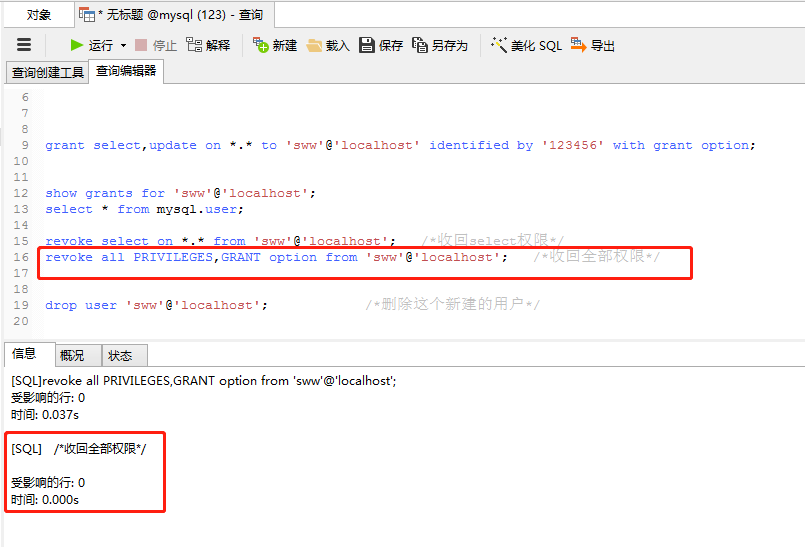Click the revoke all PRIVILEGES line

click(276, 257)
